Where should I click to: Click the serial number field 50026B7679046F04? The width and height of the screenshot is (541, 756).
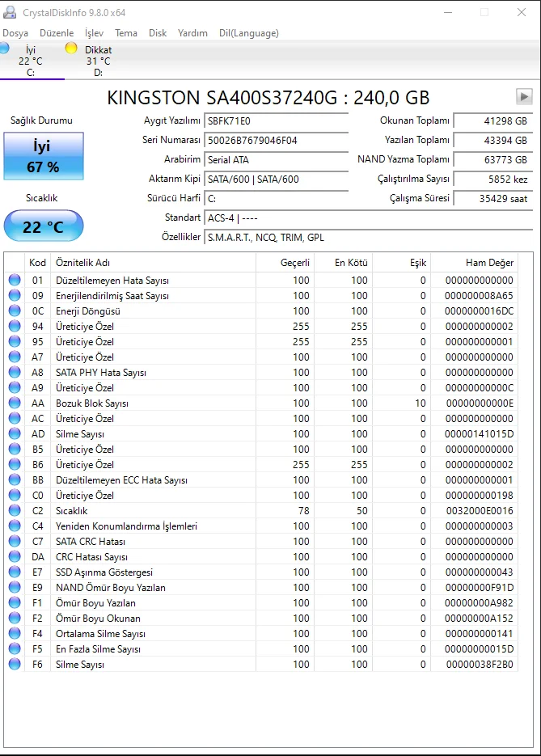277,141
